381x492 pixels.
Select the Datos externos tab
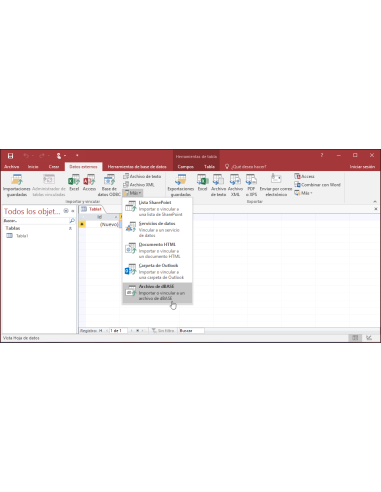[x=83, y=167]
